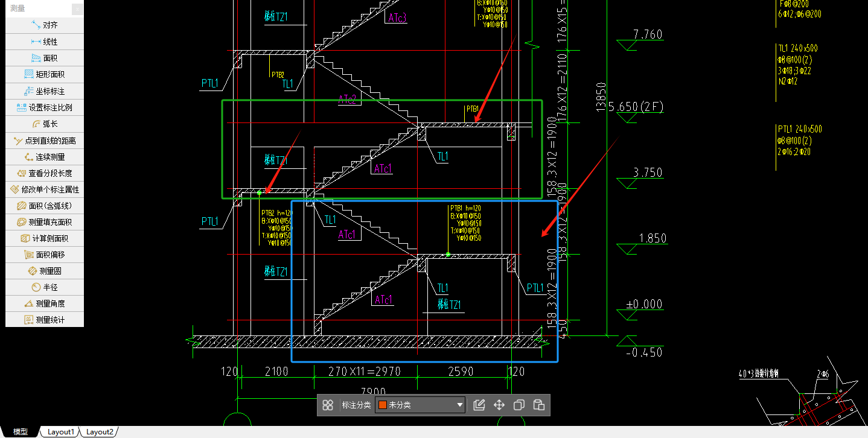Viewport: 868px width, 438px height.
Task: Select the 弧长 arc length tool
Action: tap(45, 124)
